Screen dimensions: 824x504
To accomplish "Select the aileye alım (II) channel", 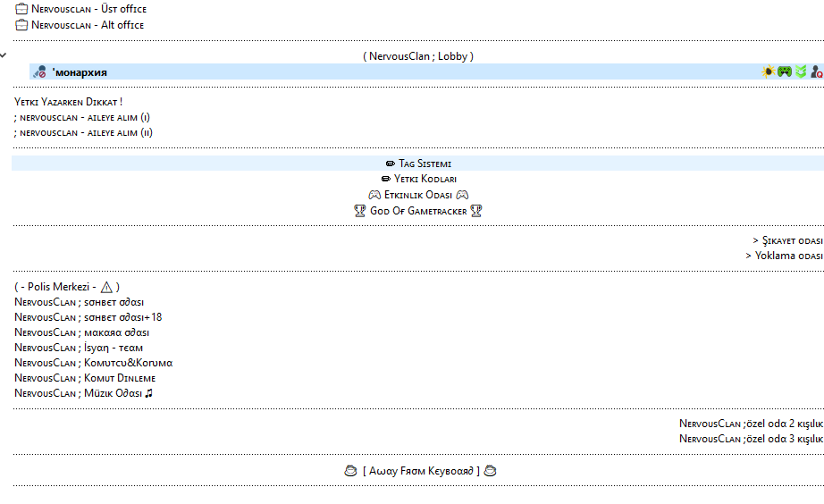I will (x=83, y=132).
